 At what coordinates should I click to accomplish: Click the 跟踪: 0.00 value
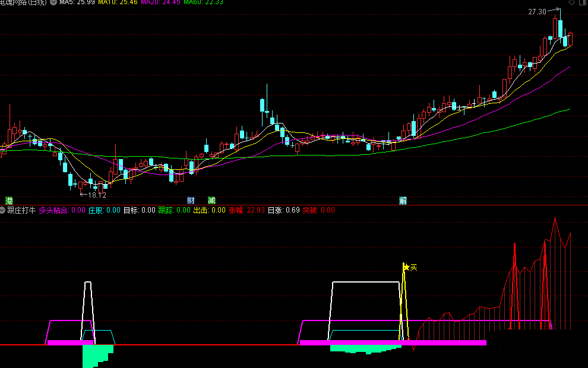pyautogui.click(x=175, y=210)
